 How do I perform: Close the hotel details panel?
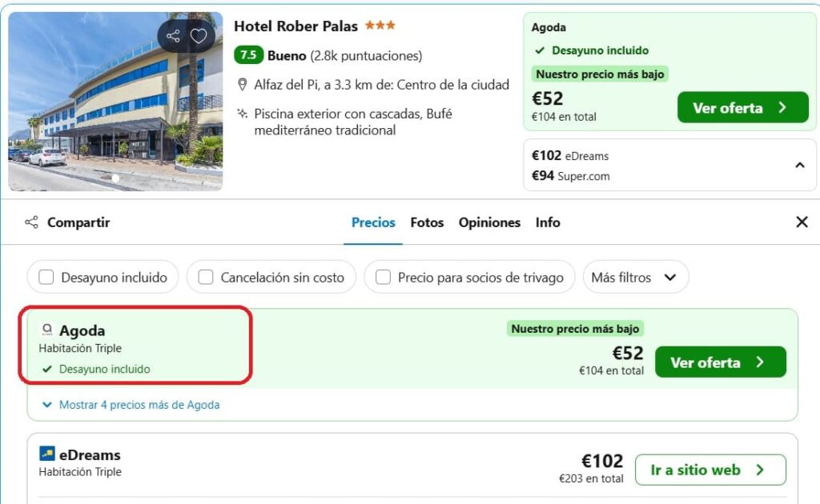[x=802, y=222]
